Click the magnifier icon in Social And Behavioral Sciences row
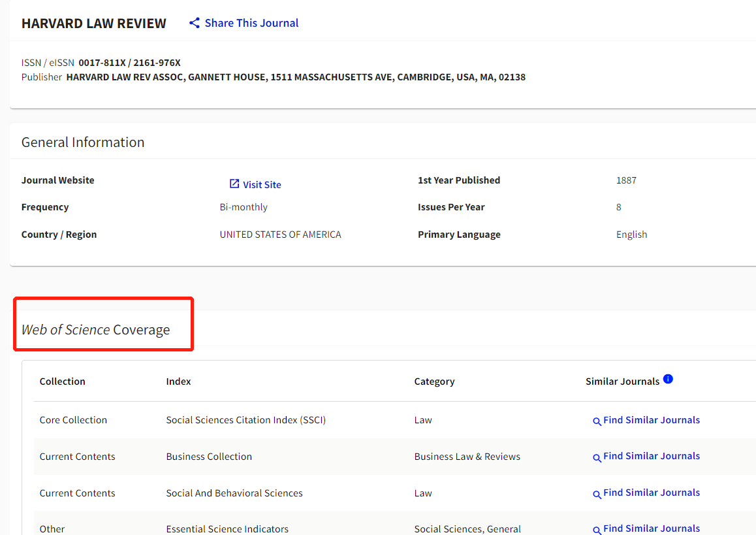Image resolution: width=756 pixels, height=535 pixels. pyautogui.click(x=597, y=494)
